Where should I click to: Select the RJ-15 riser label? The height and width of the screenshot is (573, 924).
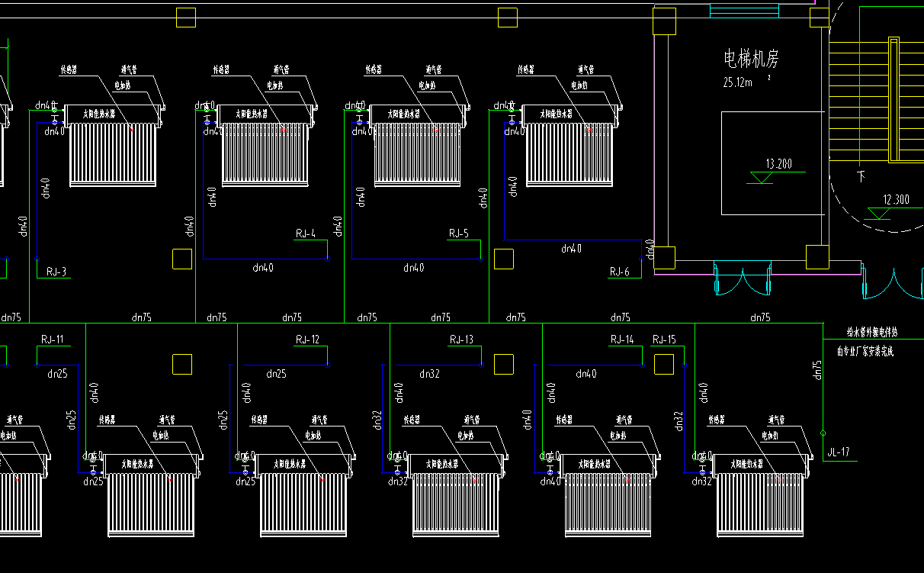[664, 340]
